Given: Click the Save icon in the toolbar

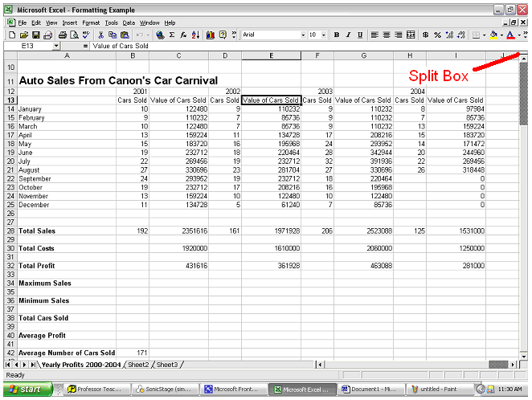Looking at the screenshot, I should pos(36,35).
